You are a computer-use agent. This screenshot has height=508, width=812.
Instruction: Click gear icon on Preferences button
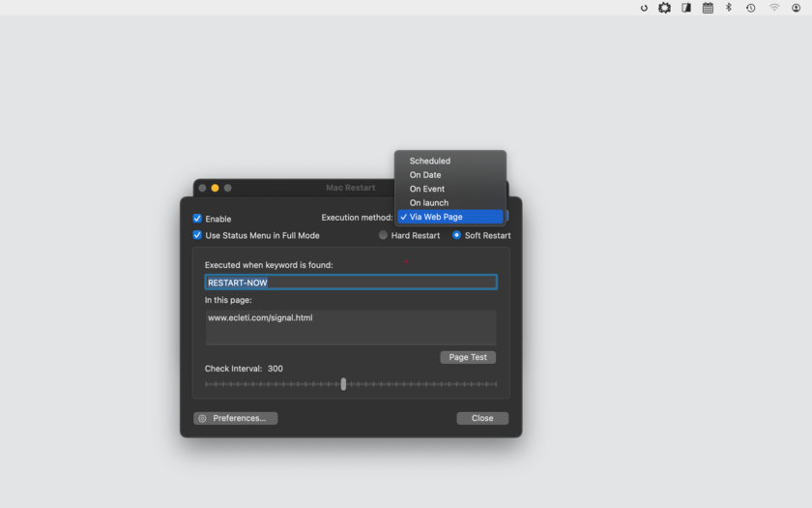[x=202, y=418]
